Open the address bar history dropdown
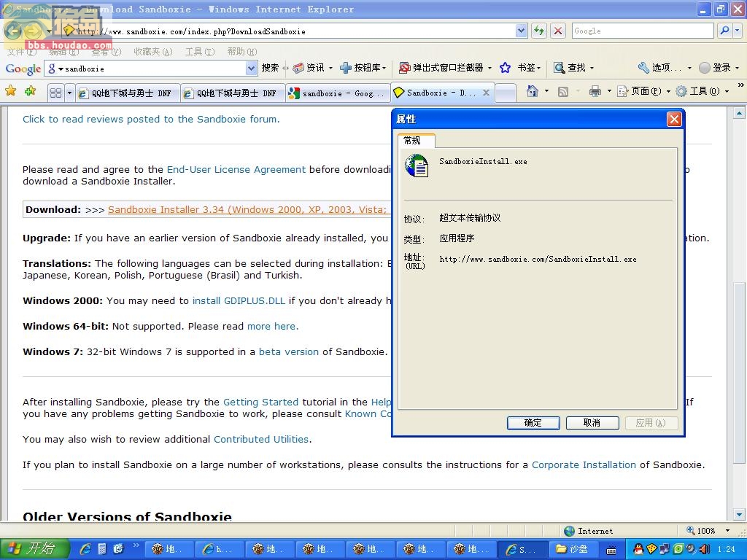747x560 pixels. (521, 31)
